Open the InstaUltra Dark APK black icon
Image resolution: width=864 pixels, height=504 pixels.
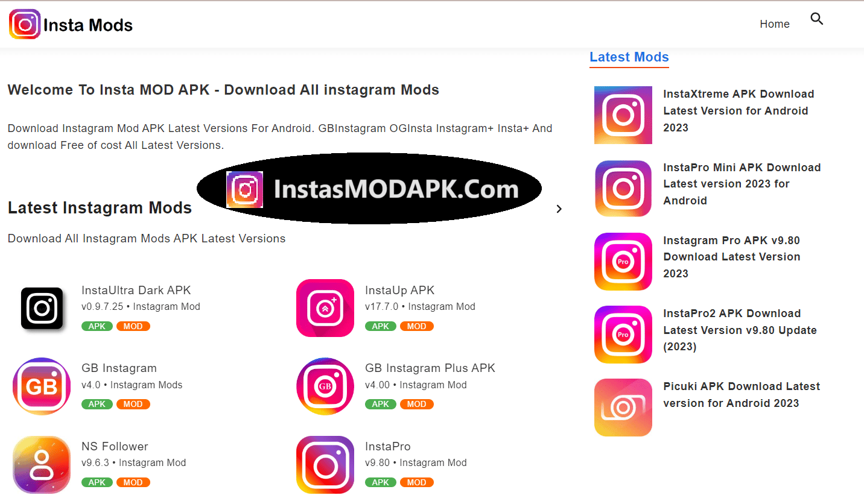[x=42, y=308]
